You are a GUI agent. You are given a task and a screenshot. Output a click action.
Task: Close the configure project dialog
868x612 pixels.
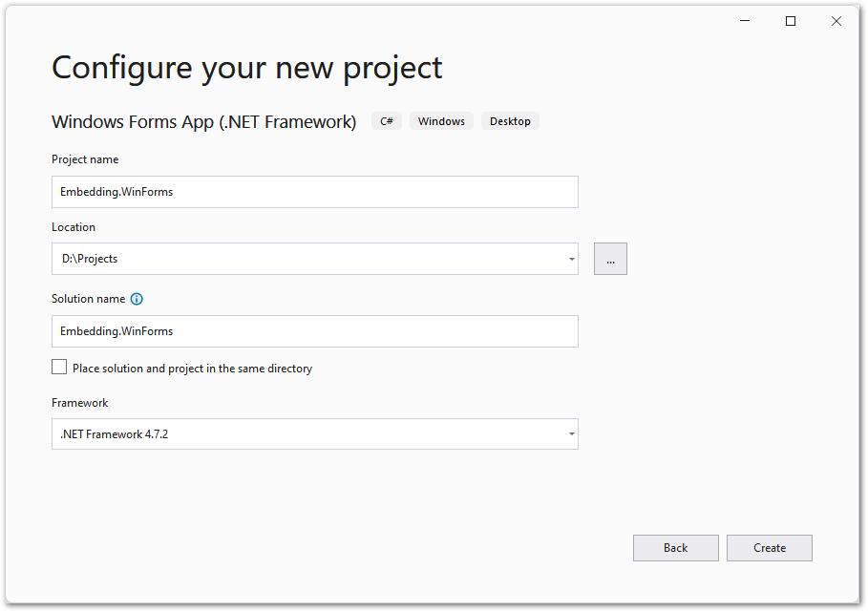coord(836,21)
